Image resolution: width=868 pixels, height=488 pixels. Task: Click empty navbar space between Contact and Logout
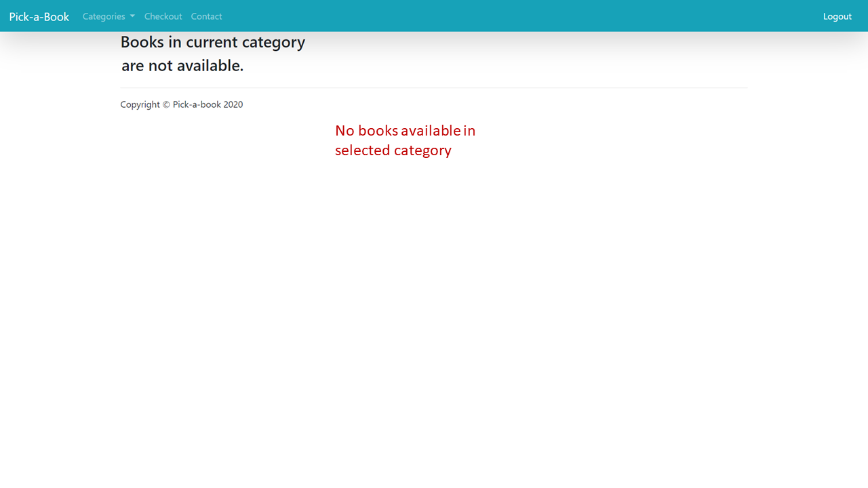tap(522, 16)
